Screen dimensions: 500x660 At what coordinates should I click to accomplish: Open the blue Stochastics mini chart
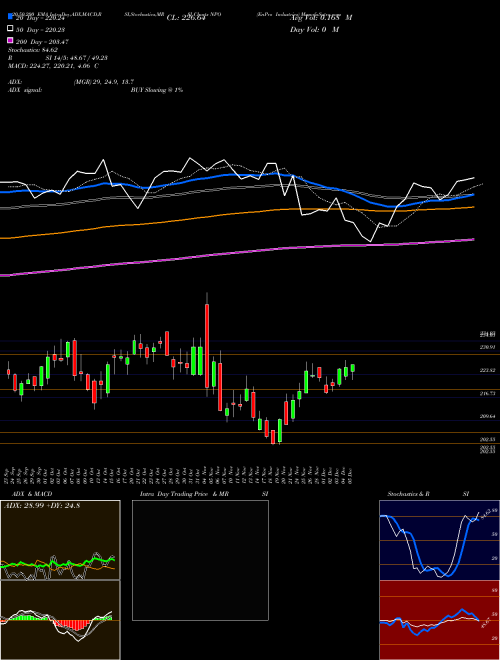point(439,540)
